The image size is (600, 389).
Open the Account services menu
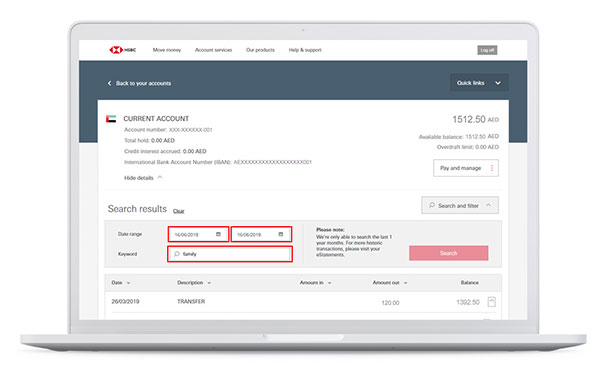click(x=214, y=50)
